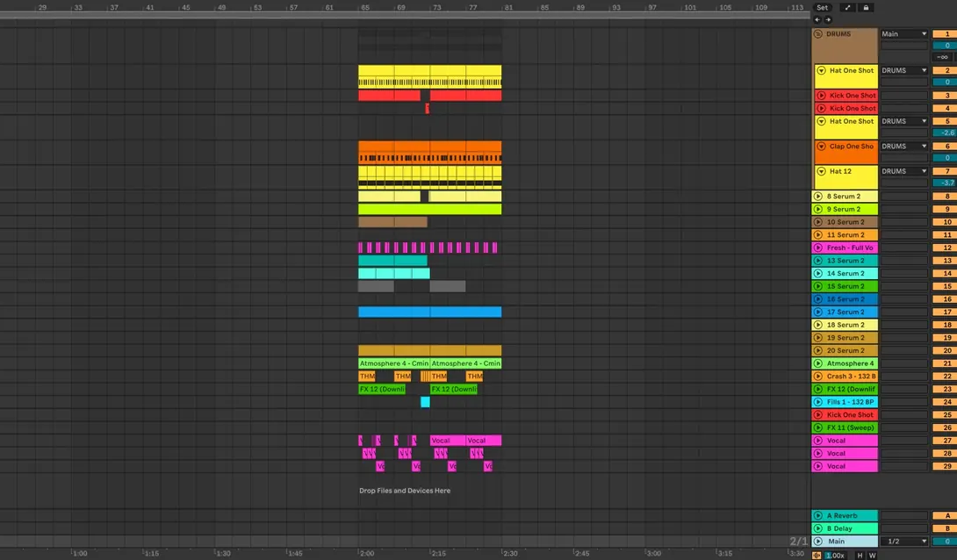
Task: Click the Set locator button
Action: [822, 8]
